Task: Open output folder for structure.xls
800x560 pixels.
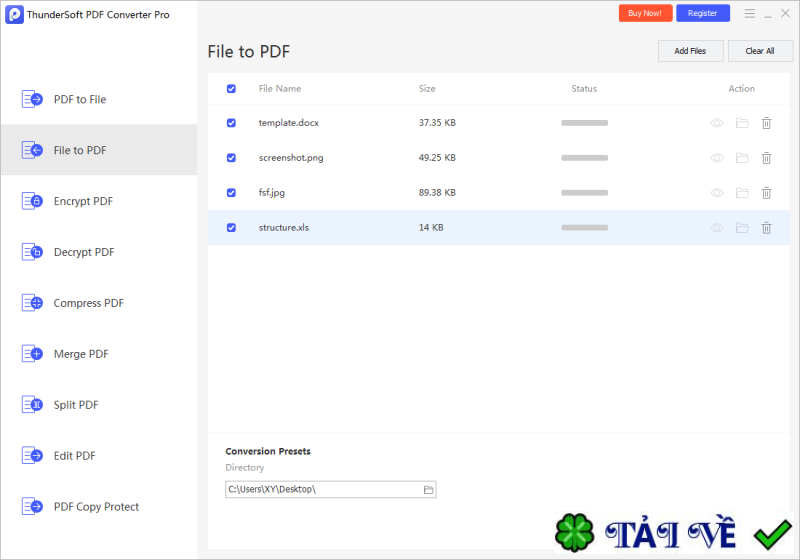Action: click(742, 228)
